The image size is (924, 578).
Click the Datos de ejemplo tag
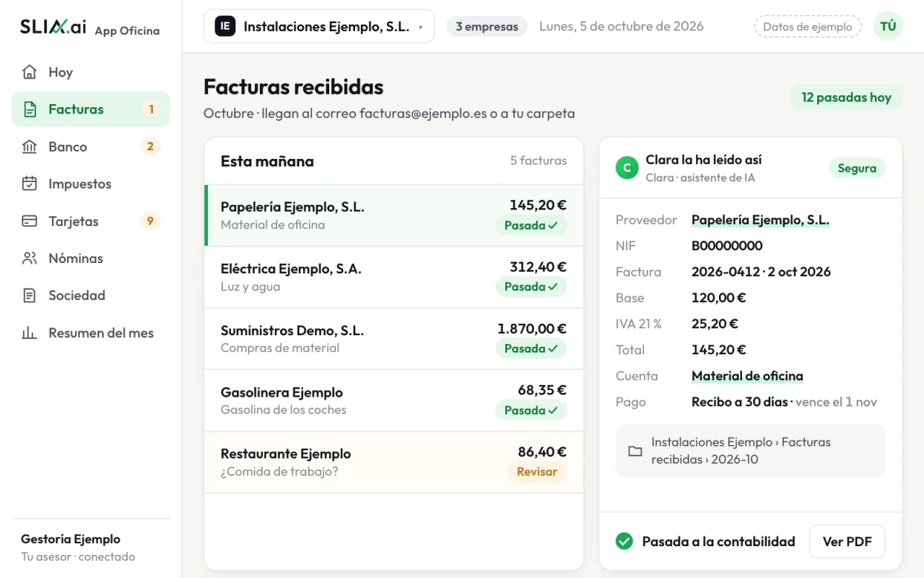click(808, 27)
